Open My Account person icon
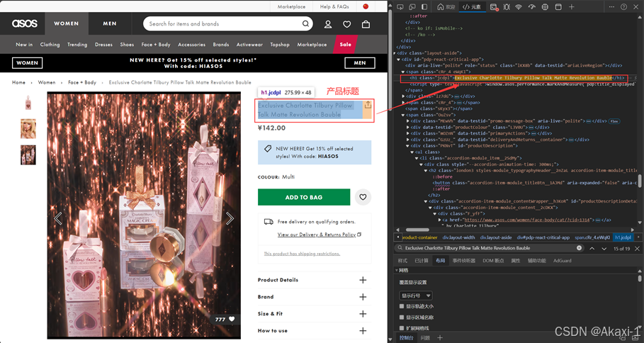 (328, 24)
